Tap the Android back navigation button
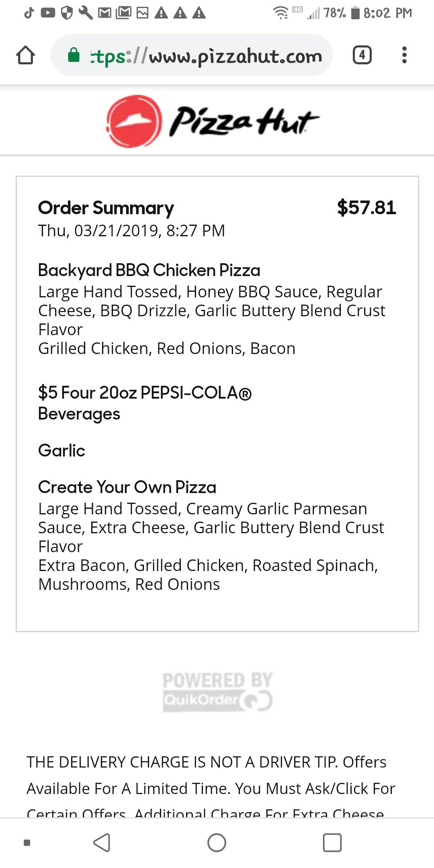Image resolution: width=434 pixels, height=868 pixels. click(x=102, y=842)
